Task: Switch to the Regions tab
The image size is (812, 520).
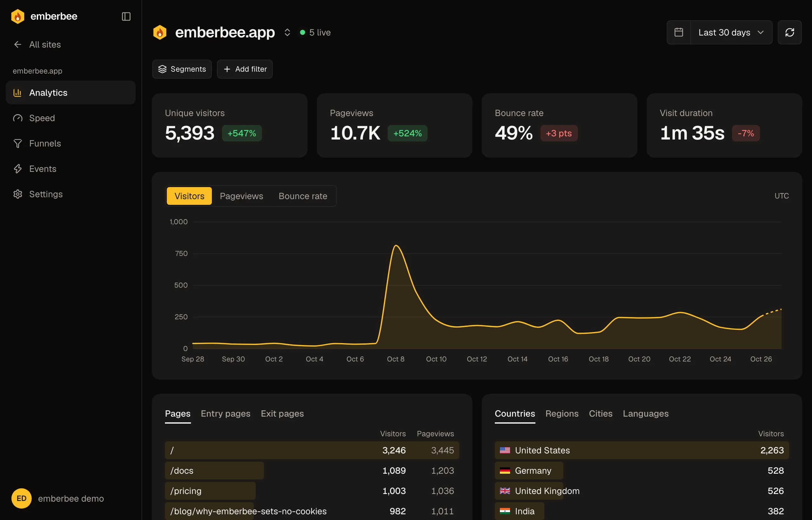Action: (562, 414)
